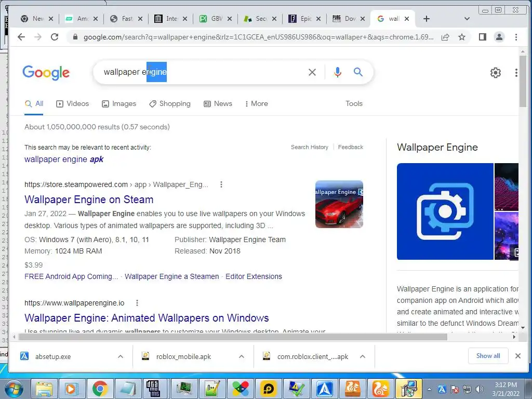The width and height of the screenshot is (532, 399).
Task: Expand options for absetup.exe download
Action: pyautogui.click(x=121, y=356)
